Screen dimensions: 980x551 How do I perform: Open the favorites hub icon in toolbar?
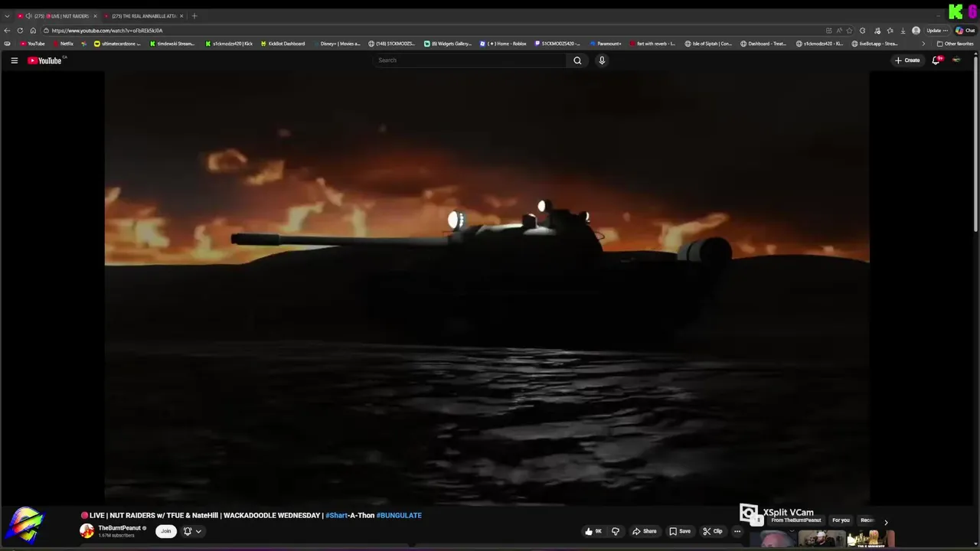coord(890,31)
